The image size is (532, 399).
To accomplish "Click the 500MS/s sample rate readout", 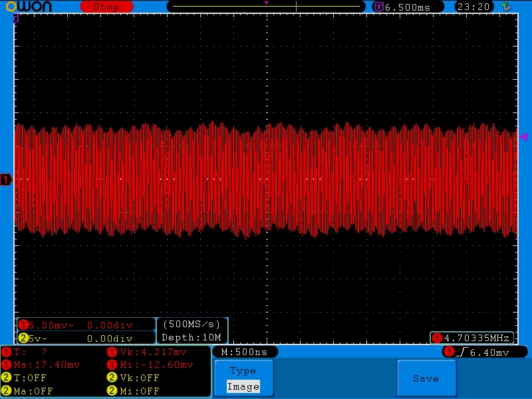I will tap(192, 325).
